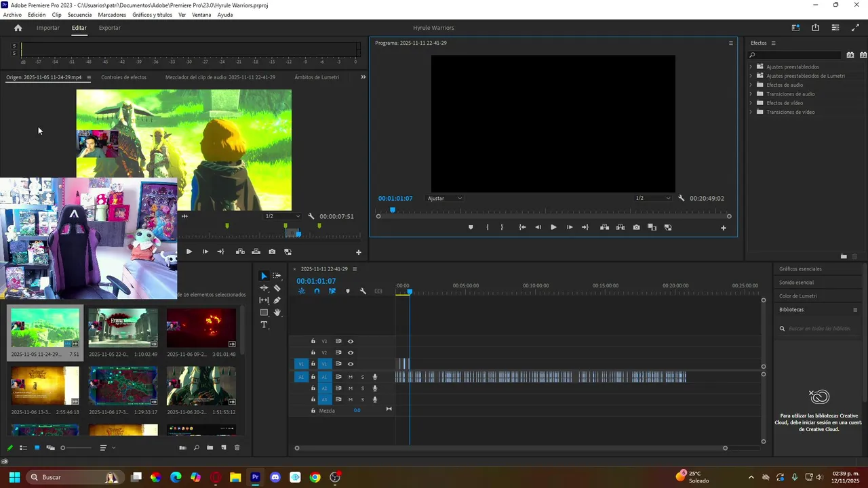
Task: Expand Efectos de vídeo folder
Action: click(751, 103)
